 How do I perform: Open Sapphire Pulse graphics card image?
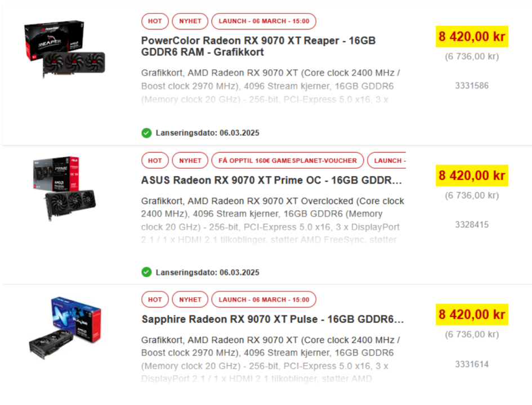(65, 328)
